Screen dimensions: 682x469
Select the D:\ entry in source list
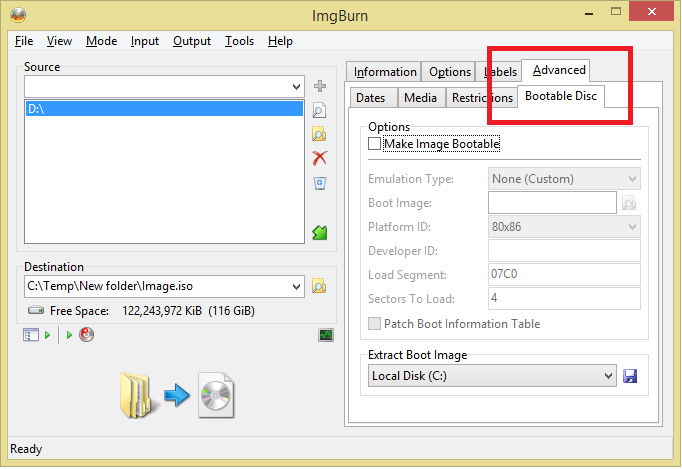pyautogui.click(x=164, y=109)
